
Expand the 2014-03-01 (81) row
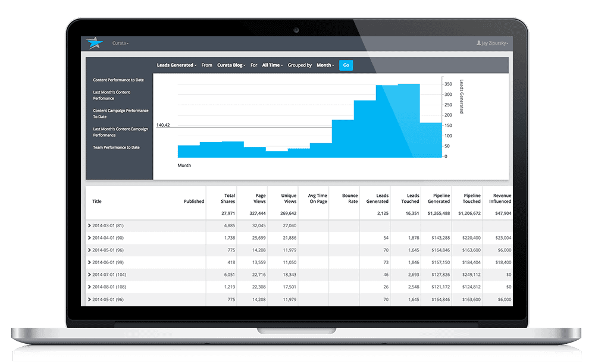[90, 225]
